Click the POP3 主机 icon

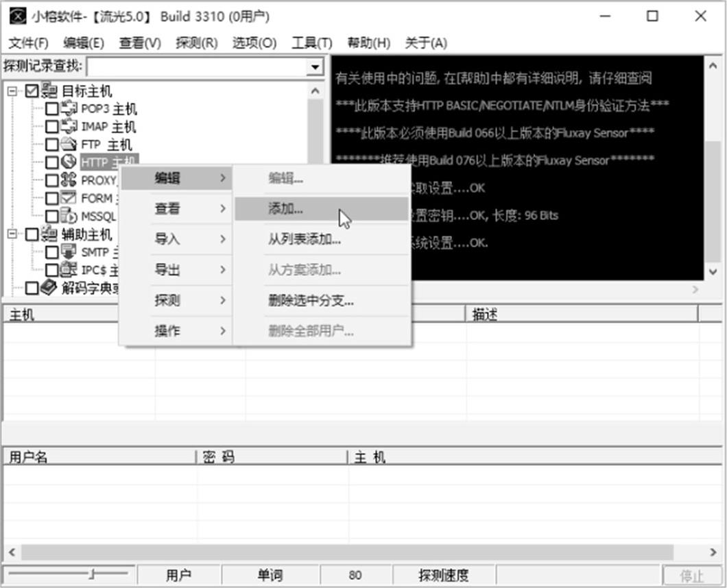pos(69,108)
